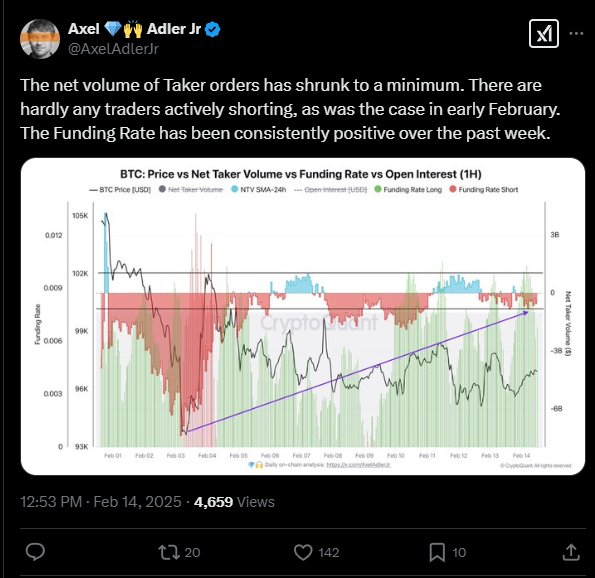Toggle Net Taker Volume legend entry
595x578 pixels.
(x=191, y=189)
